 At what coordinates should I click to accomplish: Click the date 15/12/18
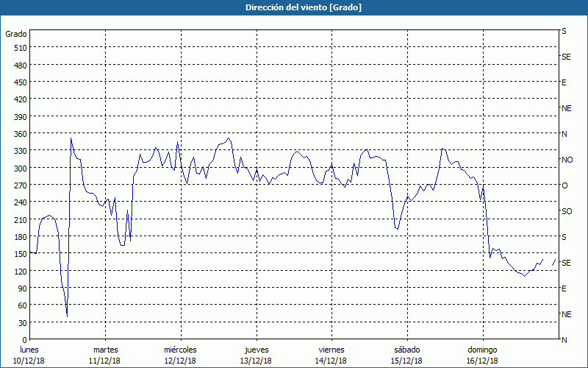pos(407,361)
